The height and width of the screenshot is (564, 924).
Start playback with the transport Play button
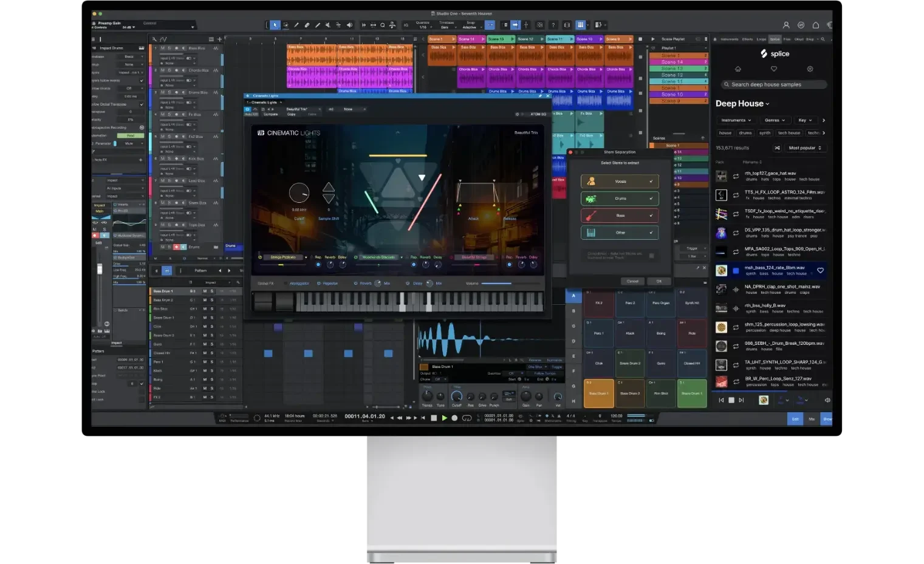[x=445, y=418]
